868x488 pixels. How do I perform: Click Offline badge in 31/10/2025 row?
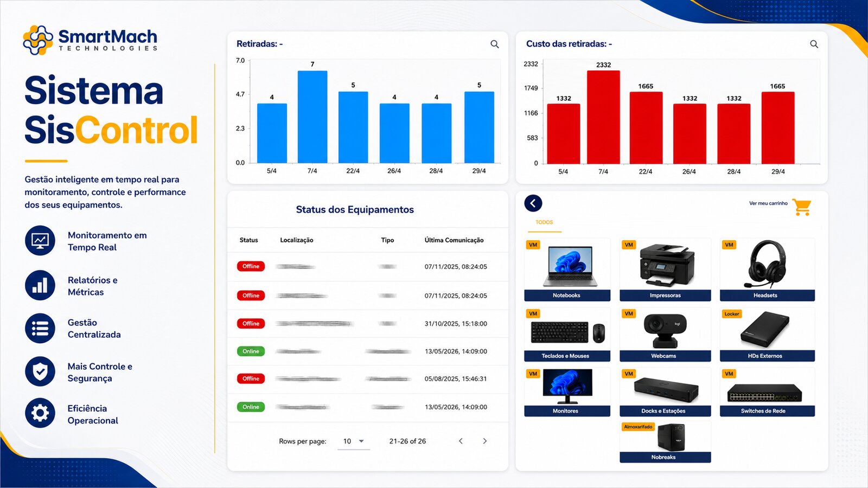tap(251, 324)
